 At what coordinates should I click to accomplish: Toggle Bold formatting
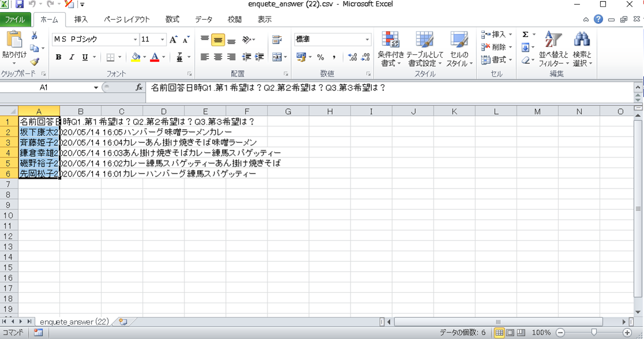(58, 57)
